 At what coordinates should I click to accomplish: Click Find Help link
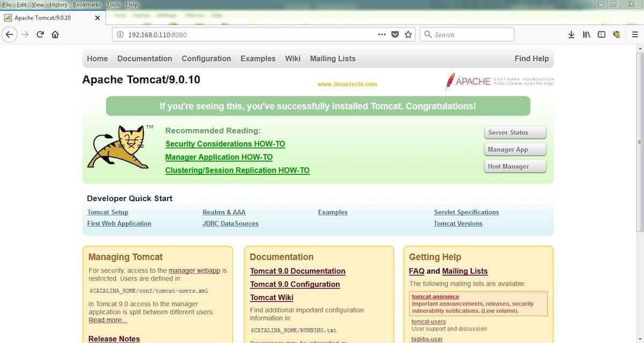pyautogui.click(x=531, y=58)
